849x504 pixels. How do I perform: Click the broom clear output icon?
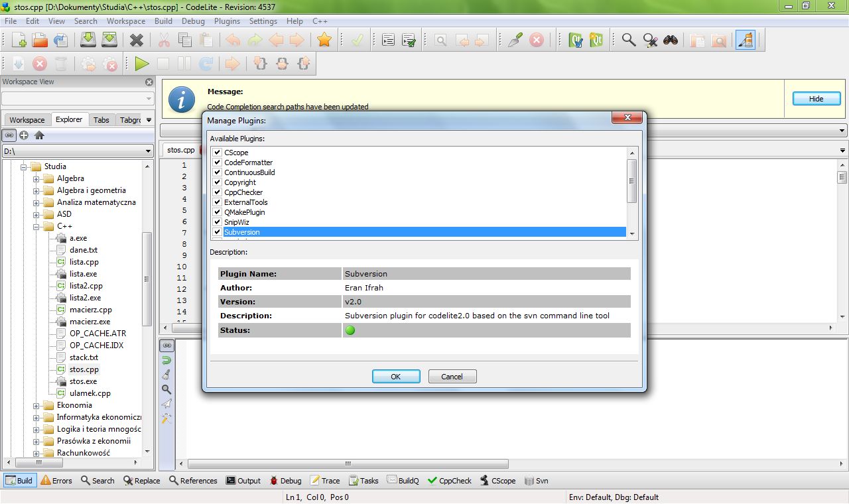tap(166, 374)
